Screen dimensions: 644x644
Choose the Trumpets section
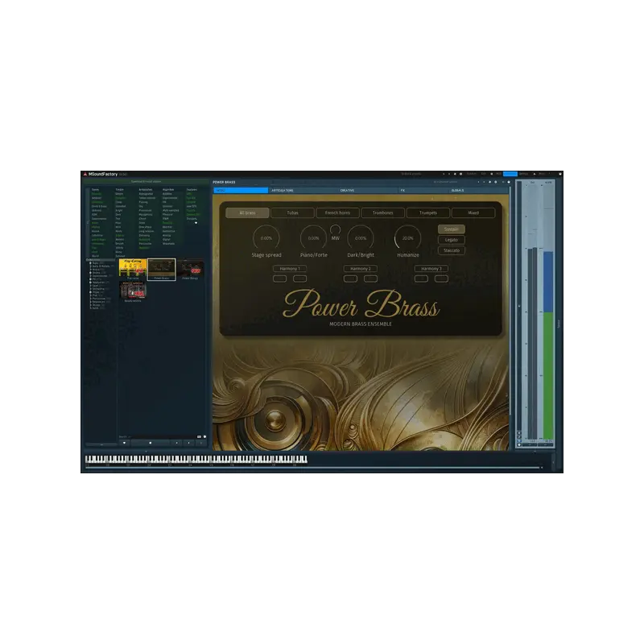pyautogui.click(x=428, y=213)
